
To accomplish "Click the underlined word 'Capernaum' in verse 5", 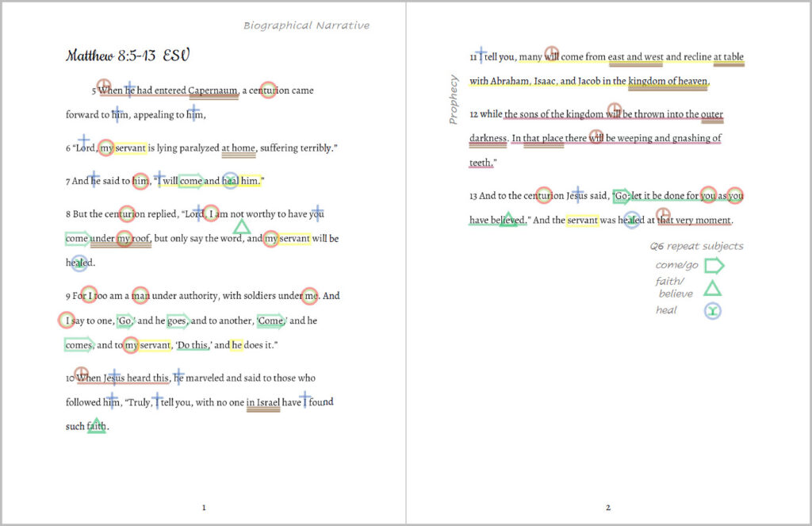I will coord(213,90).
